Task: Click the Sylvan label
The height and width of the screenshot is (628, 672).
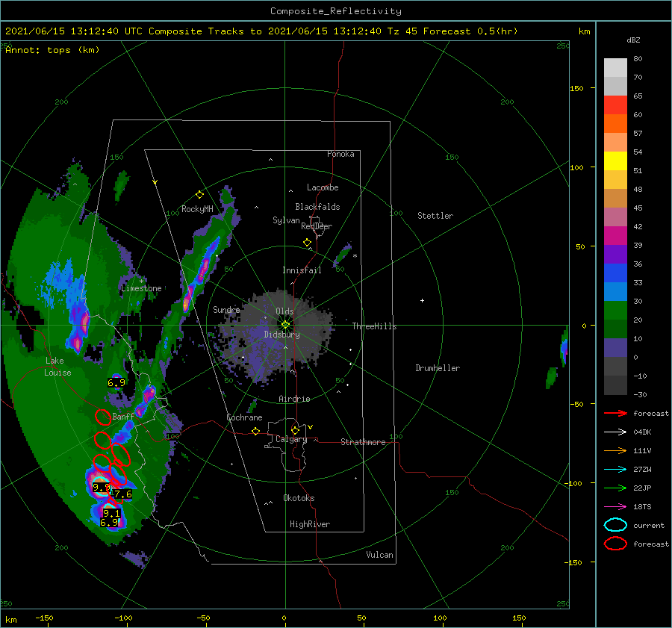Action: click(x=286, y=220)
